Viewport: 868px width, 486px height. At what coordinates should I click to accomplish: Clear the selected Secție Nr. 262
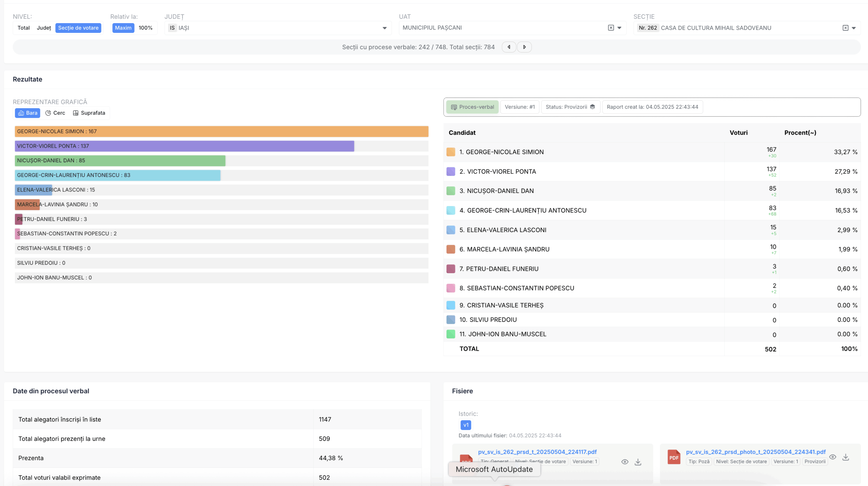(x=845, y=28)
